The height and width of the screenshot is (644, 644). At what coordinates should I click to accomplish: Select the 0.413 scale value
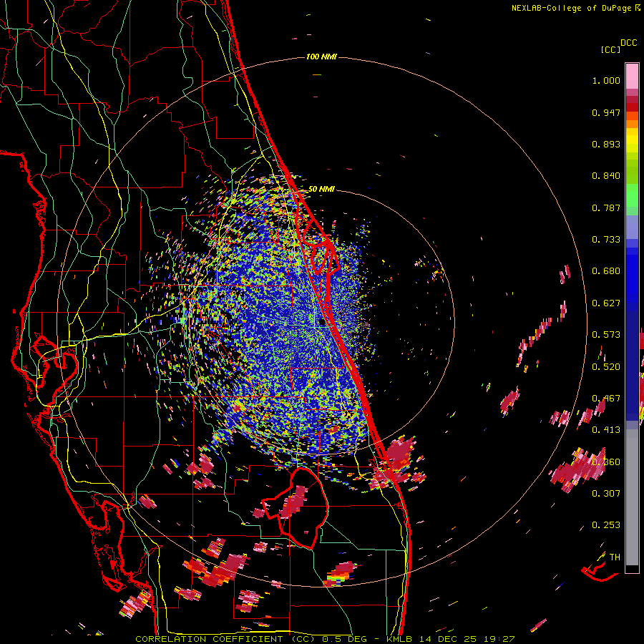[x=606, y=430]
